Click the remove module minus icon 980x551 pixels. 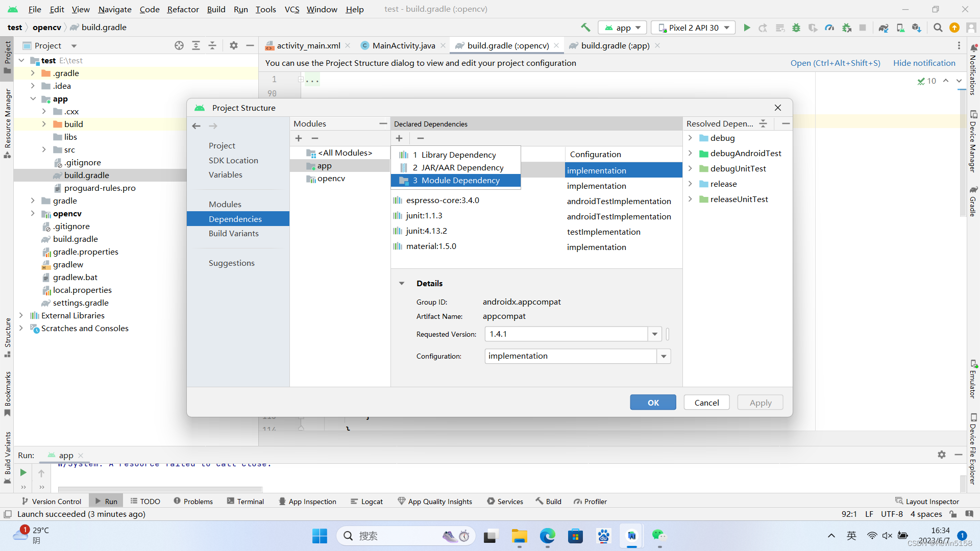click(x=315, y=138)
